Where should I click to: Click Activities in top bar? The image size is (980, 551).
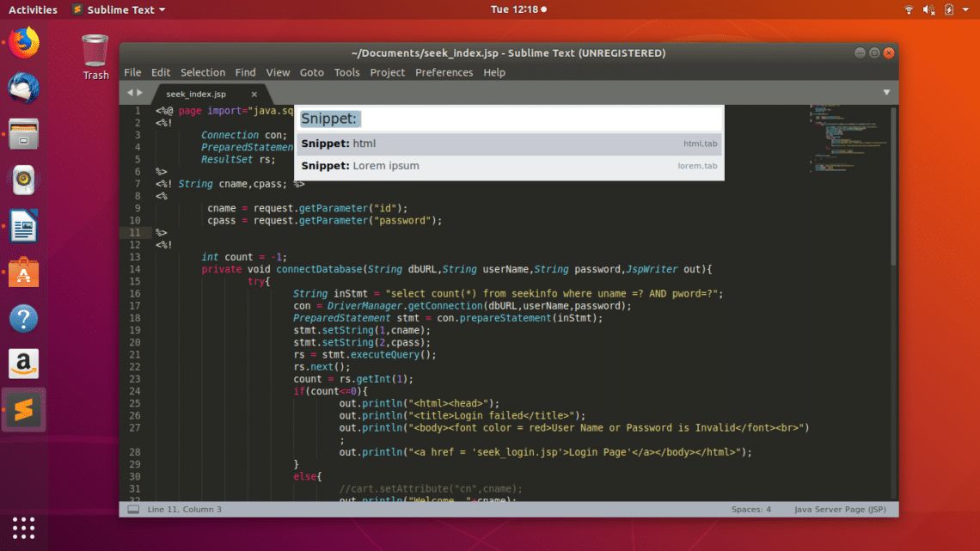33,9
